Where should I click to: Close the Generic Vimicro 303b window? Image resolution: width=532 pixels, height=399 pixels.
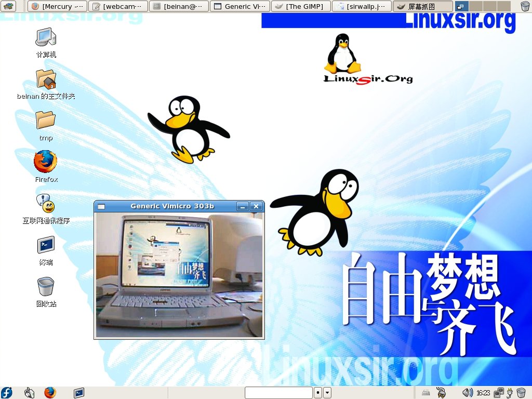[256, 206]
